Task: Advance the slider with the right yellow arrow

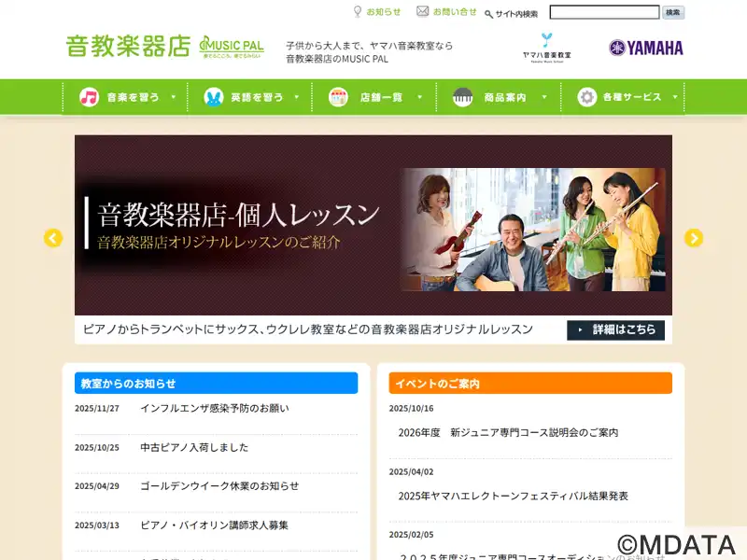Action: coord(694,238)
